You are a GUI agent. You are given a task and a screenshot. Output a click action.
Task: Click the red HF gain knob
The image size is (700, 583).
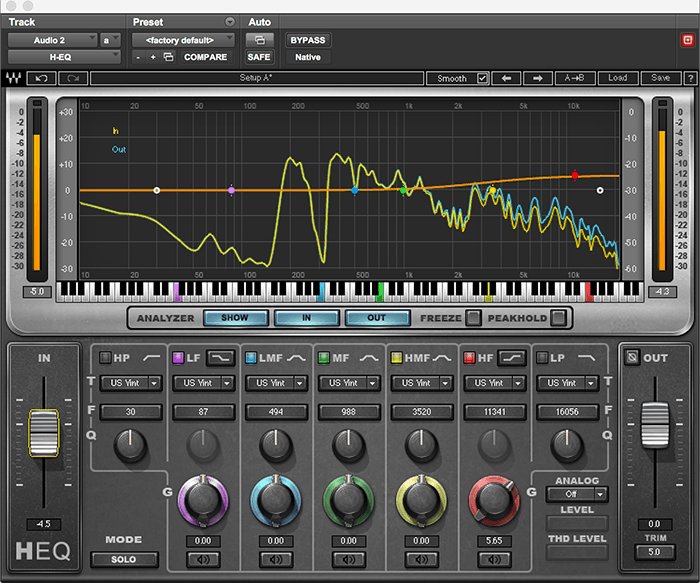pyautogui.click(x=494, y=500)
